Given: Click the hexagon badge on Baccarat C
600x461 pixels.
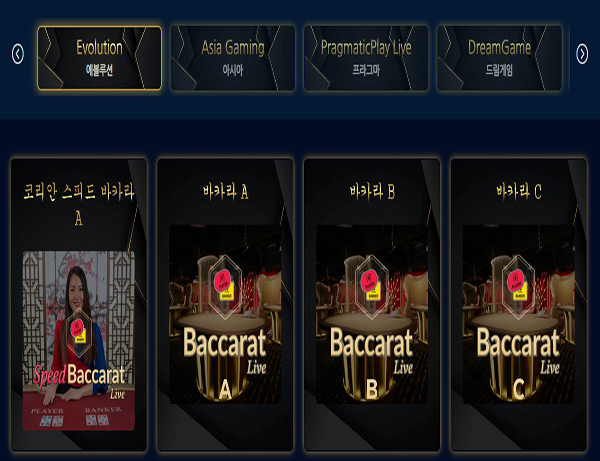Looking at the screenshot, I should click(518, 287).
